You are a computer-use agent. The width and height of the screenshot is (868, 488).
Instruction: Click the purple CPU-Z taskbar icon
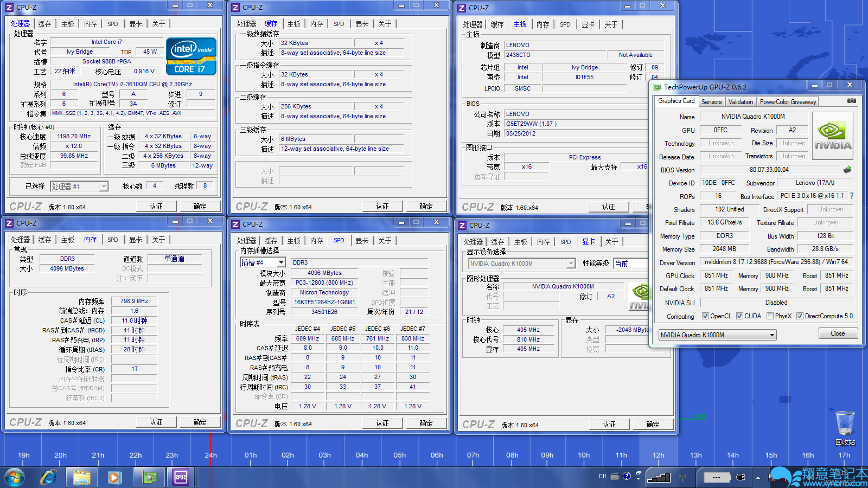[x=181, y=478]
